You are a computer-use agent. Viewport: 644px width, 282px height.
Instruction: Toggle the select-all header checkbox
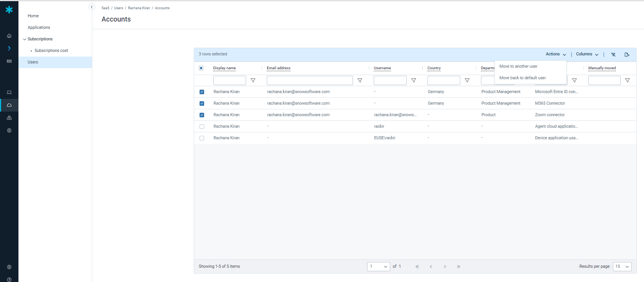(201, 68)
